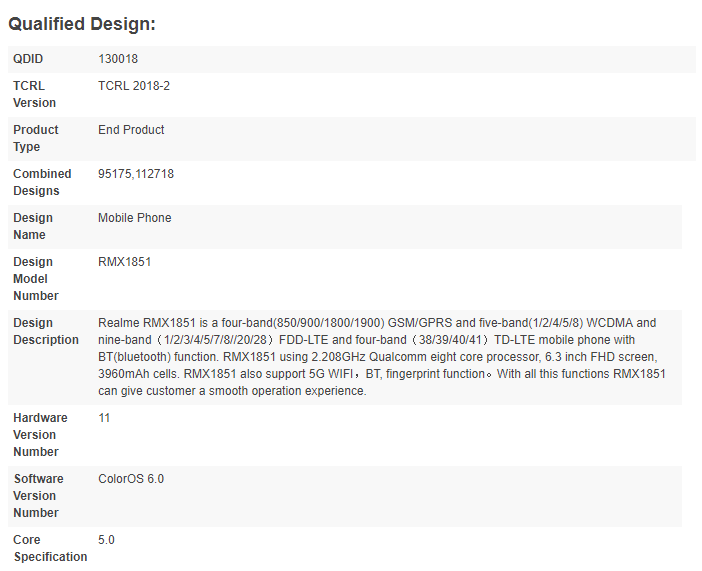
Task: Select the TCRL 2018-2 value
Action: point(134,86)
